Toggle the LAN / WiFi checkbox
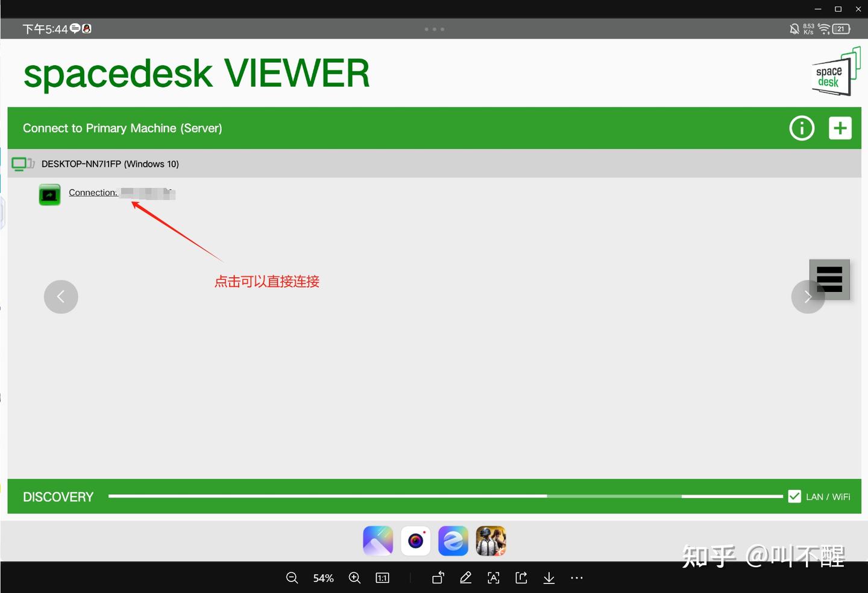 click(794, 496)
